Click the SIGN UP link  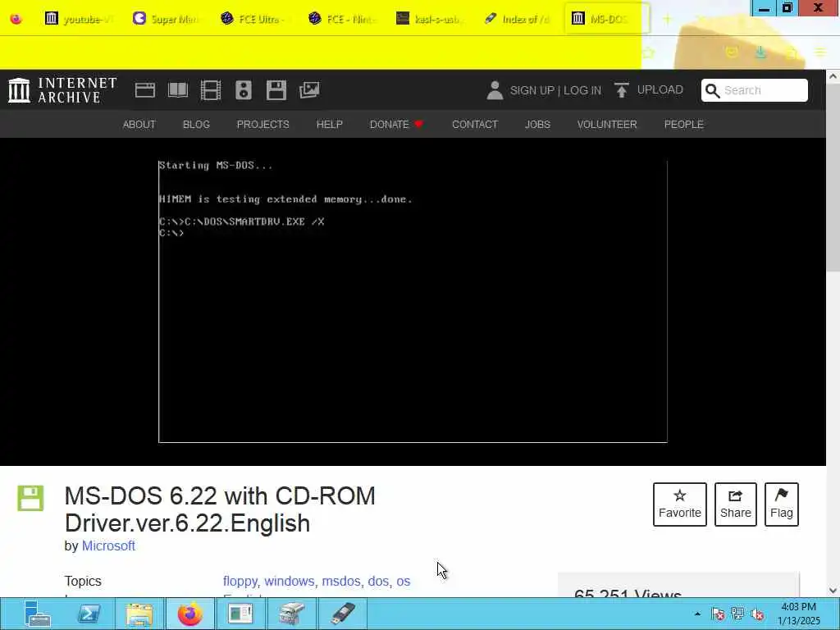coord(532,90)
